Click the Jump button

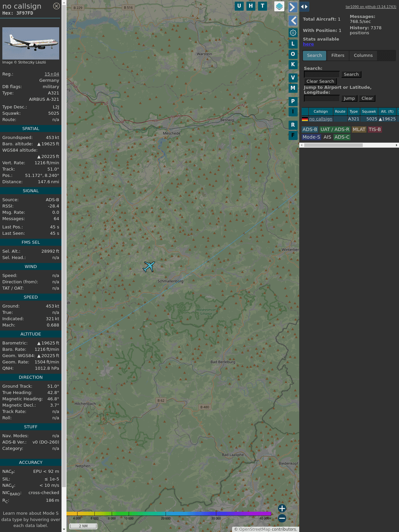pyautogui.click(x=349, y=98)
